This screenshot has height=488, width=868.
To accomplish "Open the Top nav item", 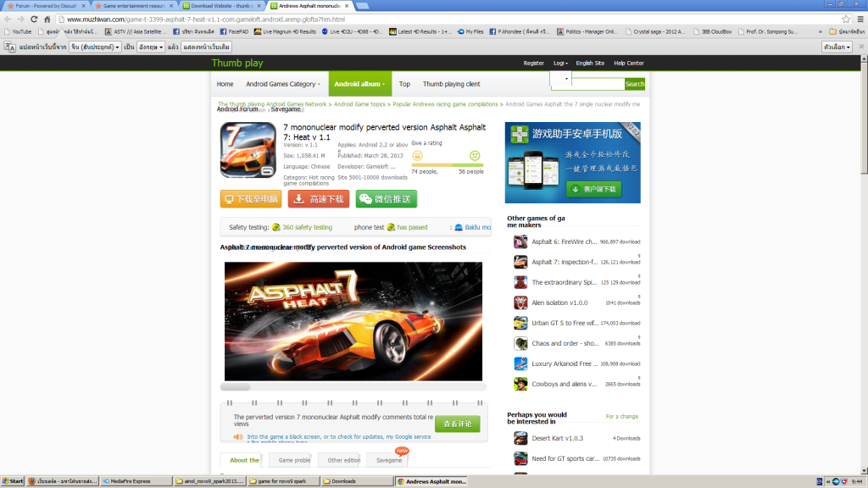I will pyautogui.click(x=404, y=84).
